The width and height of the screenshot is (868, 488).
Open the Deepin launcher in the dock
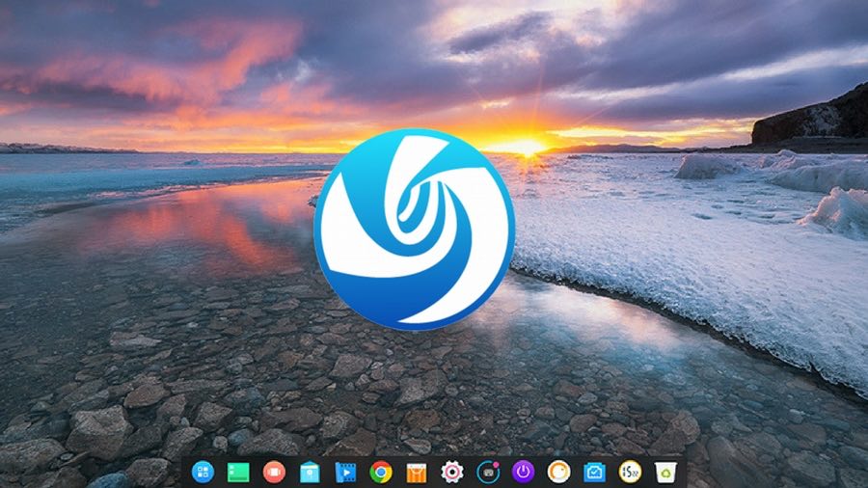click(203, 472)
